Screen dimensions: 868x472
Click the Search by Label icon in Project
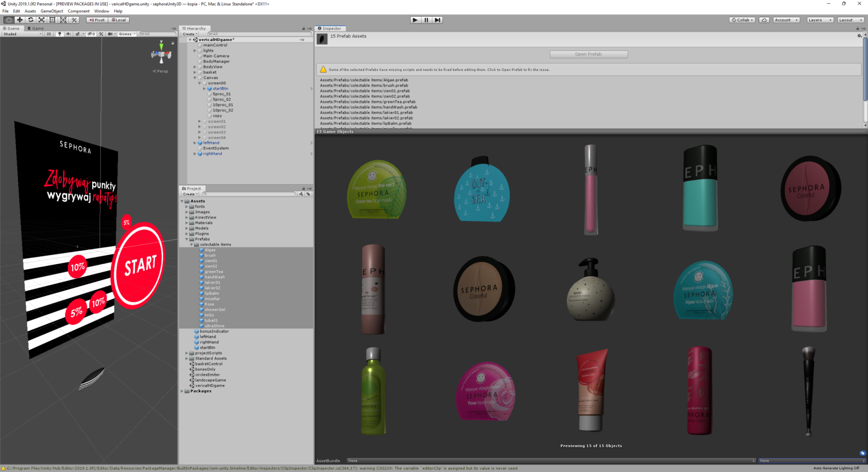tap(309, 194)
